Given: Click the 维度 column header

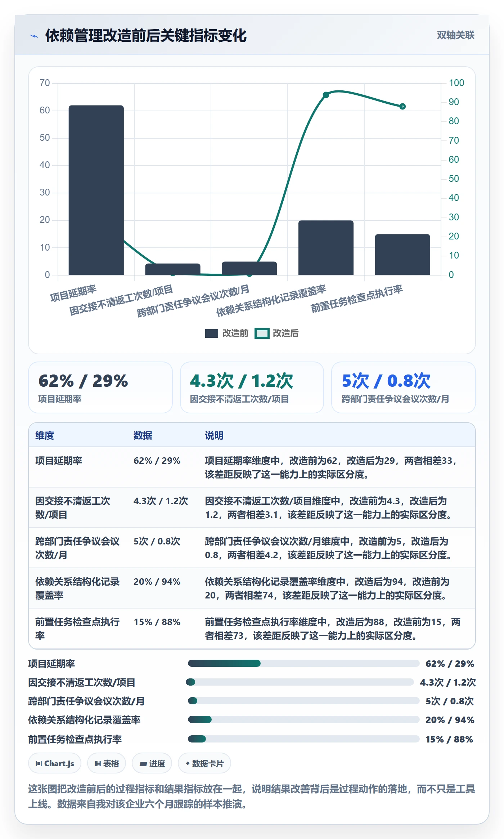Looking at the screenshot, I should tap(45, 435).
